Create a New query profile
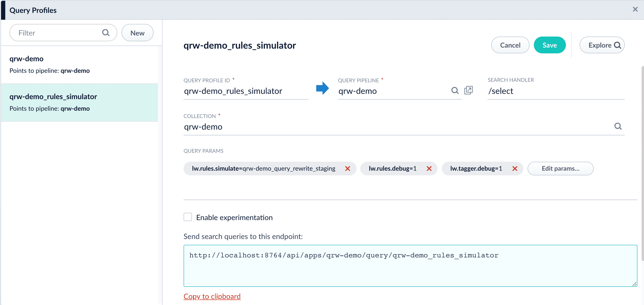Image resolution: width=644 pixels, height=305 pixels. tap(137, 33)
